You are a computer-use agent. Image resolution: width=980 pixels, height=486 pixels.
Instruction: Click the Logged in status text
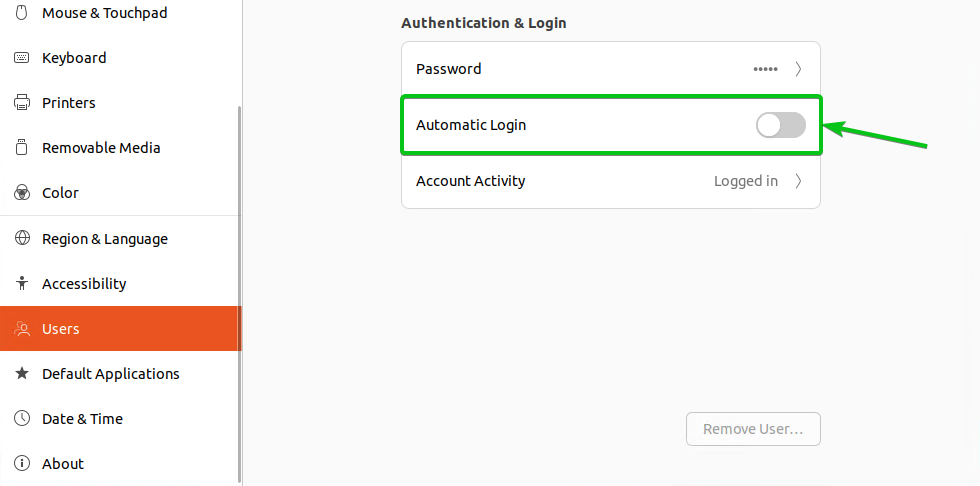[746, 181]
